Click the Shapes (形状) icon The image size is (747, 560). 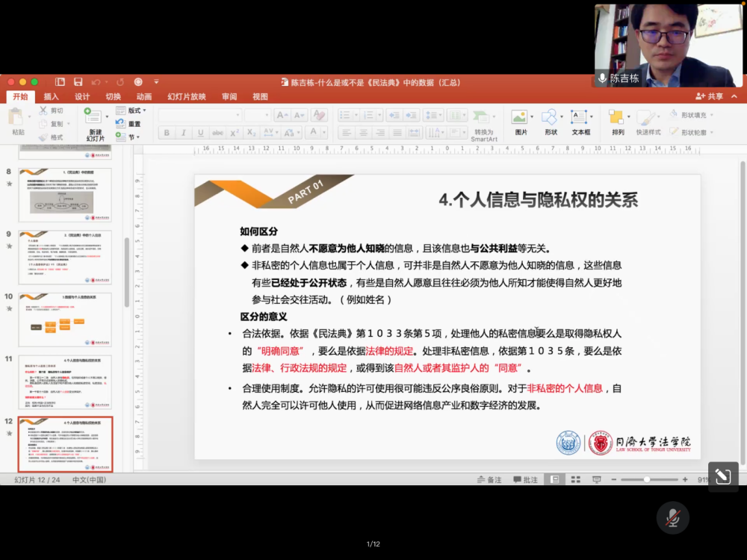point(549,117)
